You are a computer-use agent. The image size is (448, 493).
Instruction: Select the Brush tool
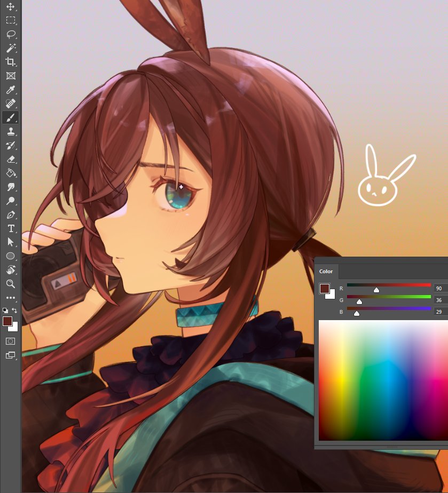pos(10,117)
